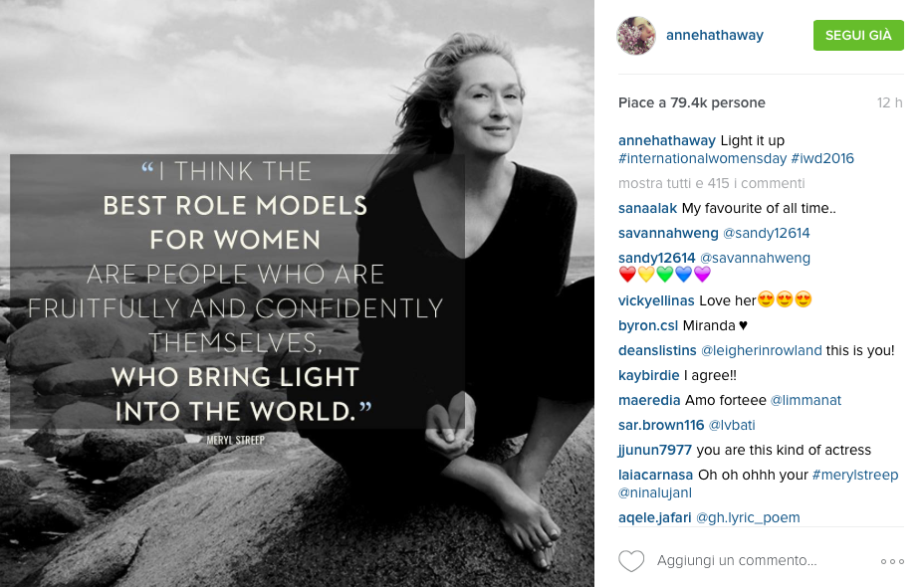Visit commenter sanaalak's profile
The width and height of the screenshot is (924, 587).
click(x=647, y=208)
